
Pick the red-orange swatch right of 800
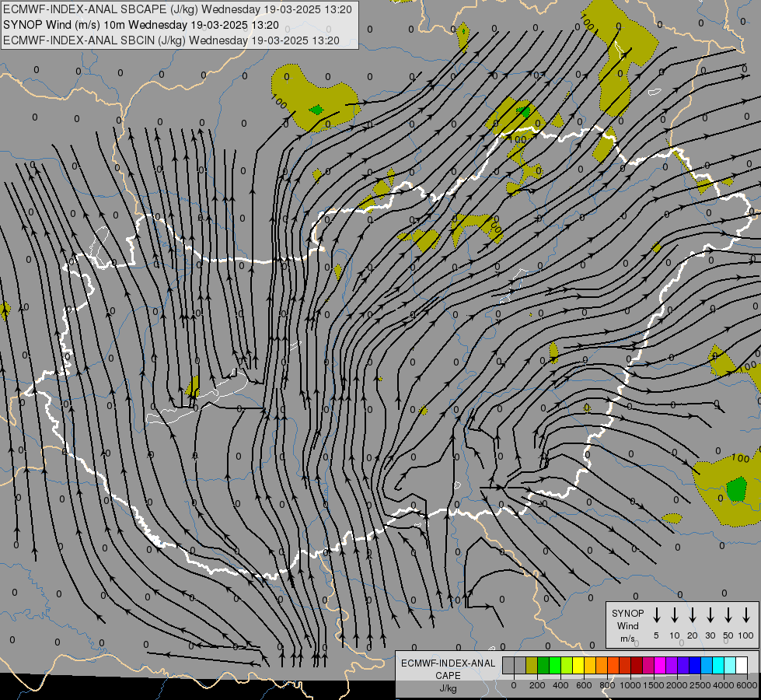(613, 665)
